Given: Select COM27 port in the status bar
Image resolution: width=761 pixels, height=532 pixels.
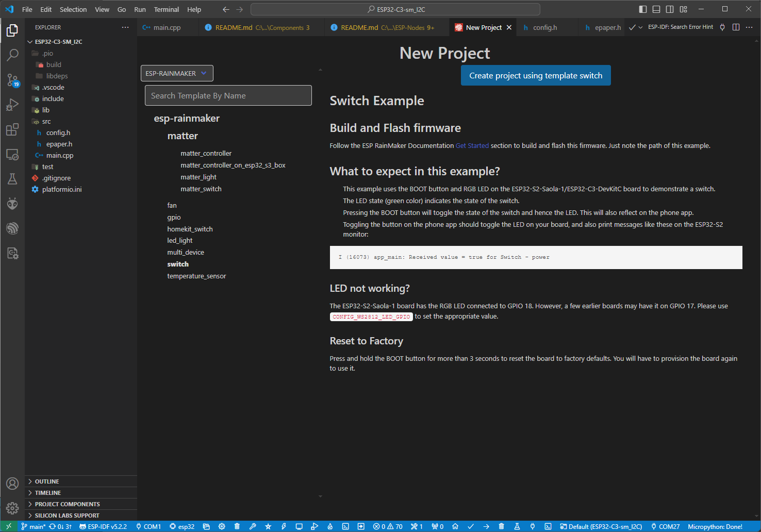Looking at the screenshot, I should 665,526.
